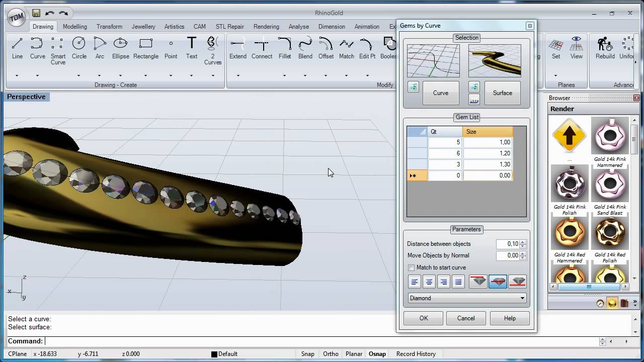The width and height of the screenshot is (644, 362).
Task: Click refresh icon beside Curve button
Action: pos(413,87)
